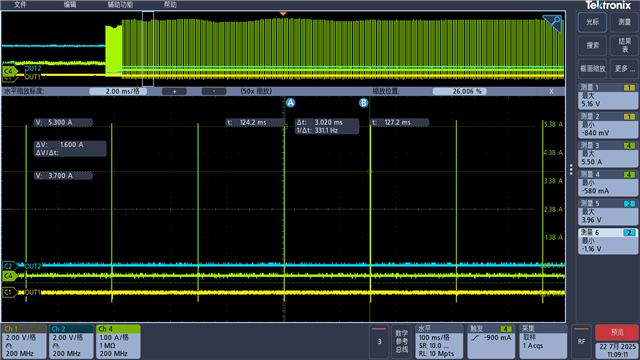
Task: Click the ΔV 1.600 A readout
Action: (70, 149)
